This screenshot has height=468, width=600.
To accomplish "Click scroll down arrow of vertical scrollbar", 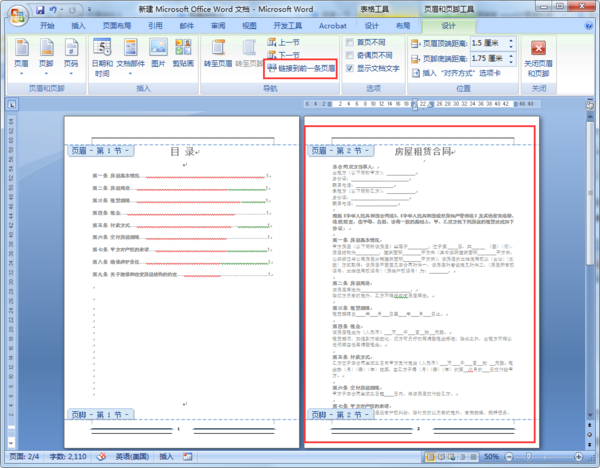I will pos(590,415).
